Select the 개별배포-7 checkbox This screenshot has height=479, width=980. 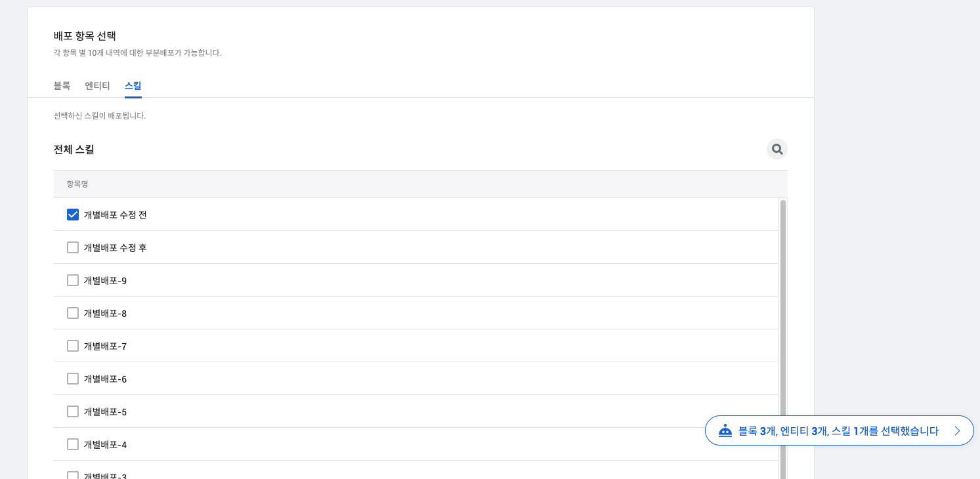point(73,346)
